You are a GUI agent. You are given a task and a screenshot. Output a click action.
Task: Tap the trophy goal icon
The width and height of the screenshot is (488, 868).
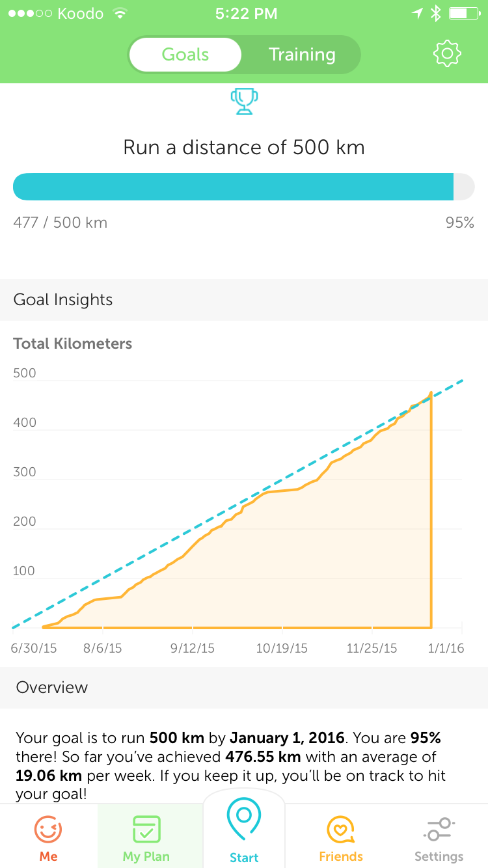point(244,102)
